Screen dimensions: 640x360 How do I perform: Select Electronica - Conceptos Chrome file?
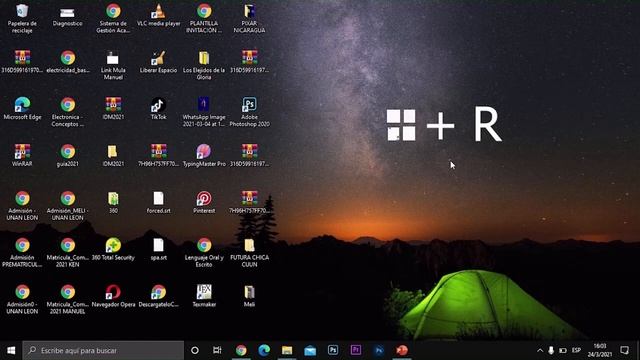point(68,112)
